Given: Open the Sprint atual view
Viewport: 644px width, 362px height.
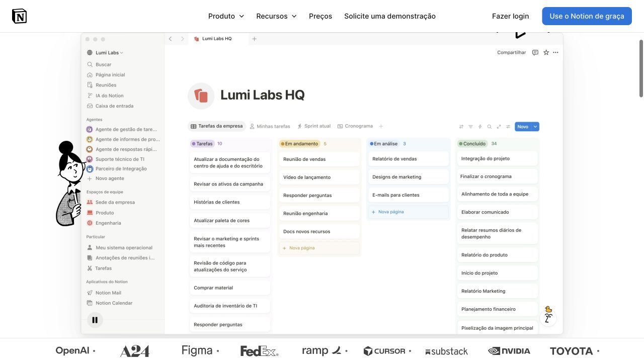Looking at the screenshot, I should (314, 126).
